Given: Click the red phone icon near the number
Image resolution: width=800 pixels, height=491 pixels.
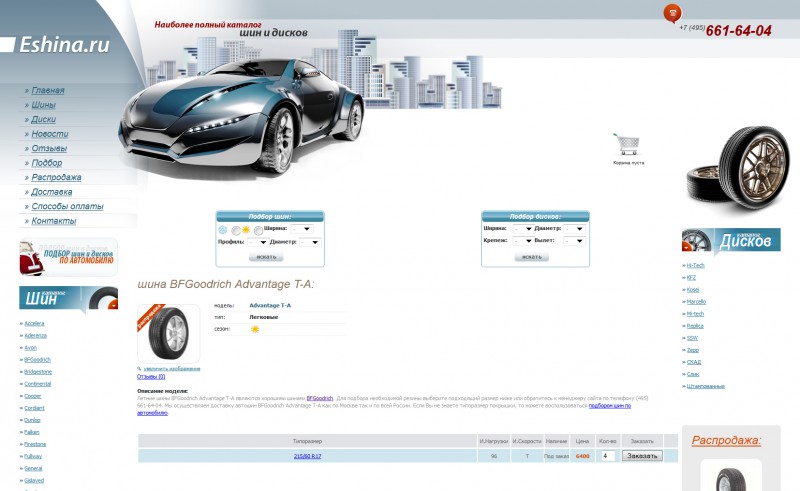Looking at the screenshot, I should (672, 13).
